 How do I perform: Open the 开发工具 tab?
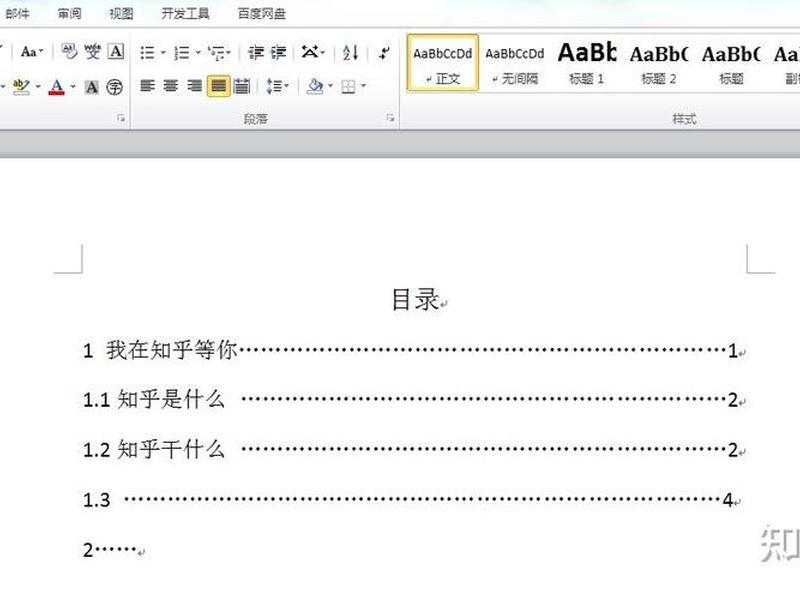[x=185, y=13]
